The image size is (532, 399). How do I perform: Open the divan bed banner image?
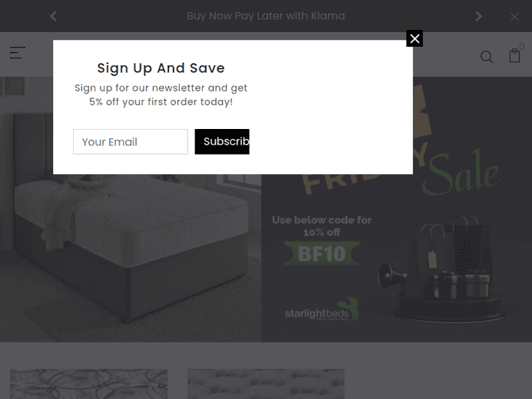click(131, 258)
